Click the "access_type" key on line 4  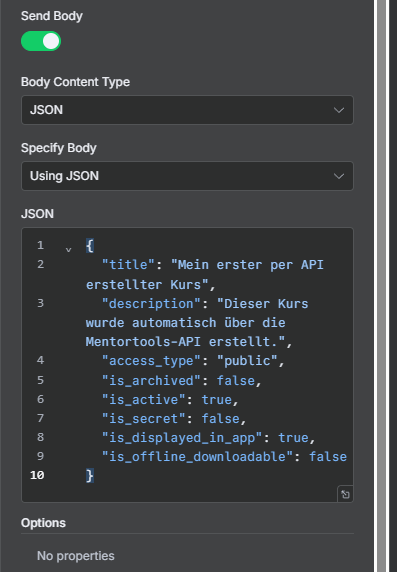152,361
